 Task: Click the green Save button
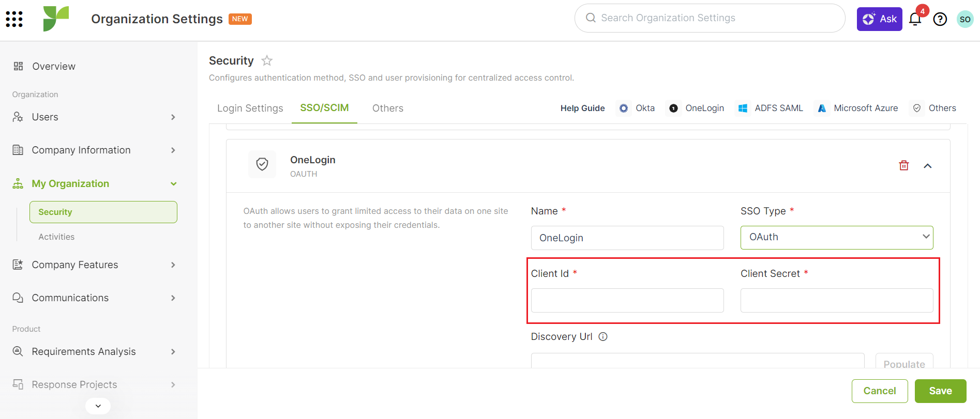click(x=940, y=391)
